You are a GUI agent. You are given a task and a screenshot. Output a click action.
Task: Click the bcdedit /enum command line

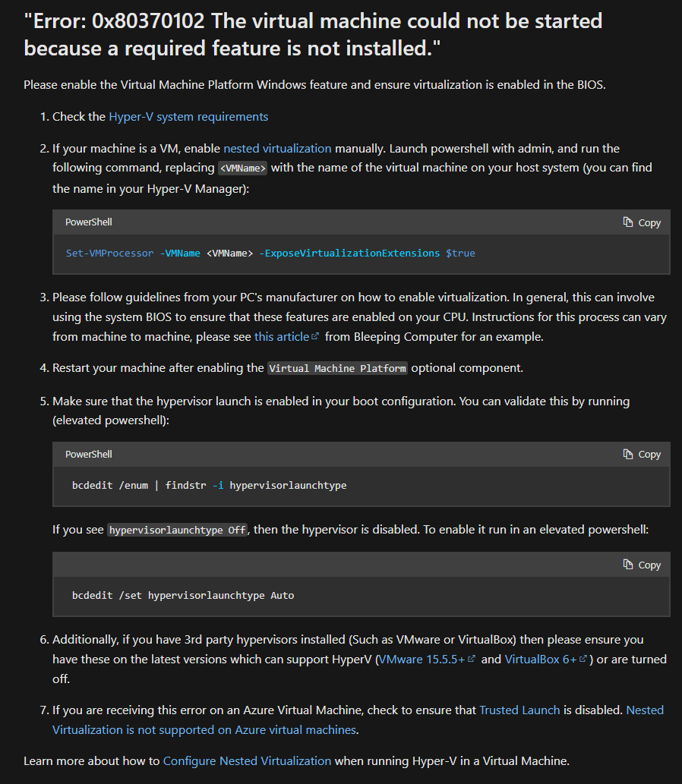209,485
